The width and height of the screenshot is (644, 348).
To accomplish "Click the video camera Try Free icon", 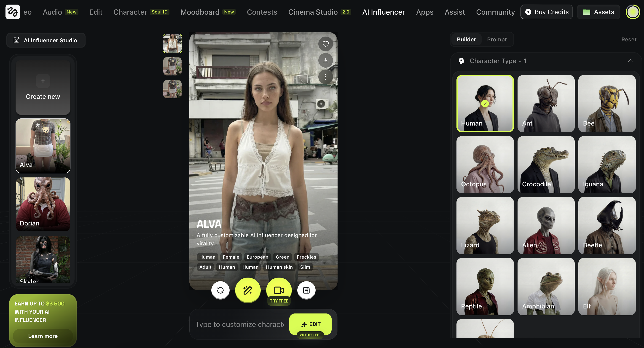I will (x=279, y=290).
